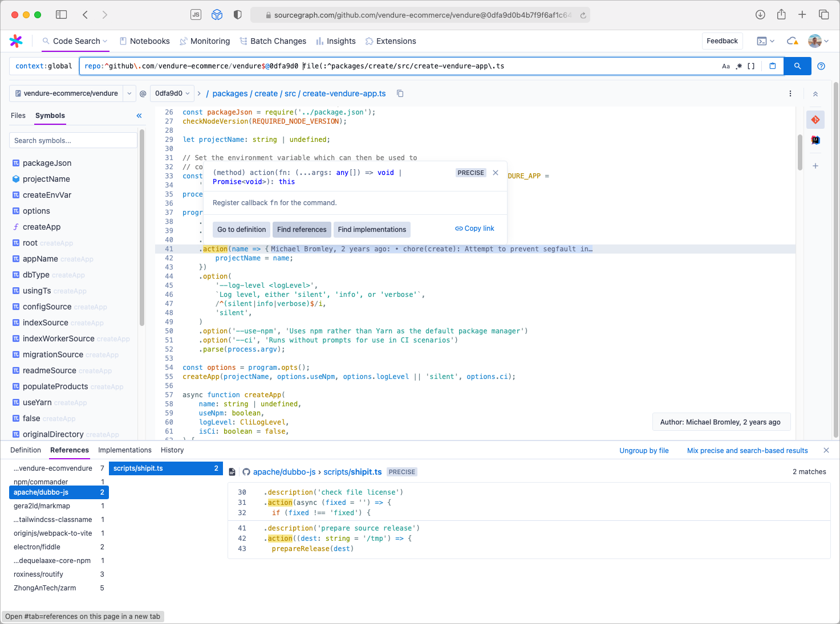
Task: Click the Sourcegraph logo icon
Action: [16, 41]
